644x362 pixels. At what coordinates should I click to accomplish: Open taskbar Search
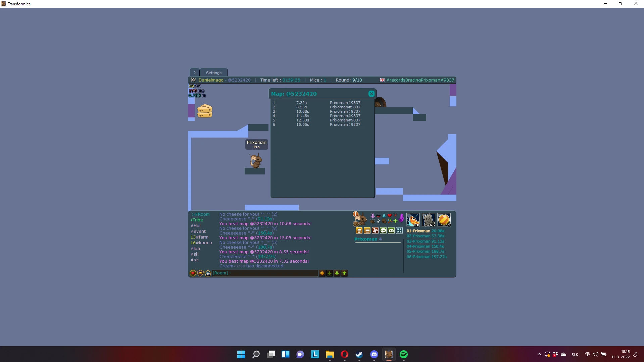pos(256,354)
